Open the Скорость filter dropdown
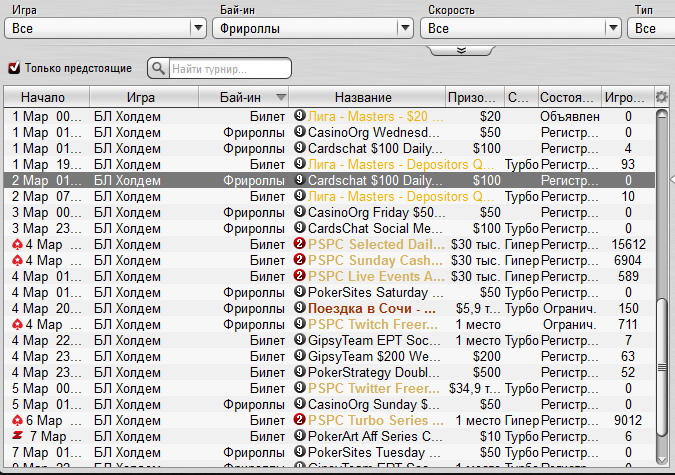This screenshot has height=475, width=675. click(521, 28)
